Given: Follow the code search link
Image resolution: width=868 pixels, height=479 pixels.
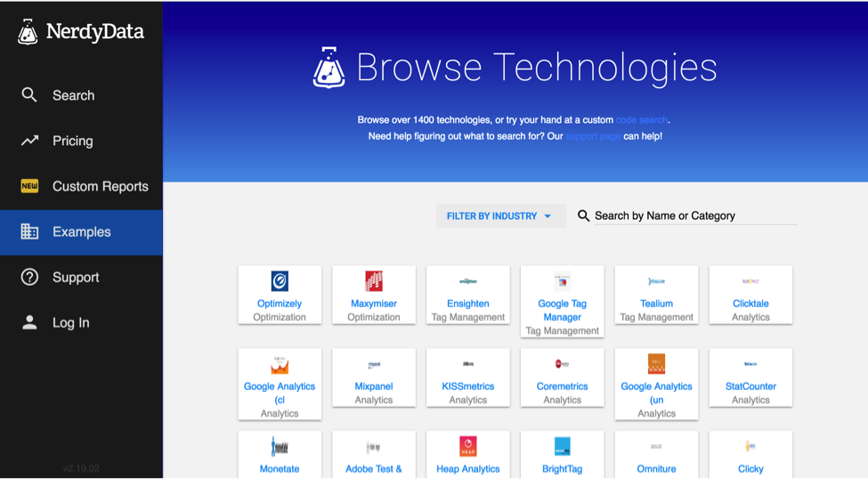Looking at the screenshot, I should pyautogui.click(x=642, y=119).
